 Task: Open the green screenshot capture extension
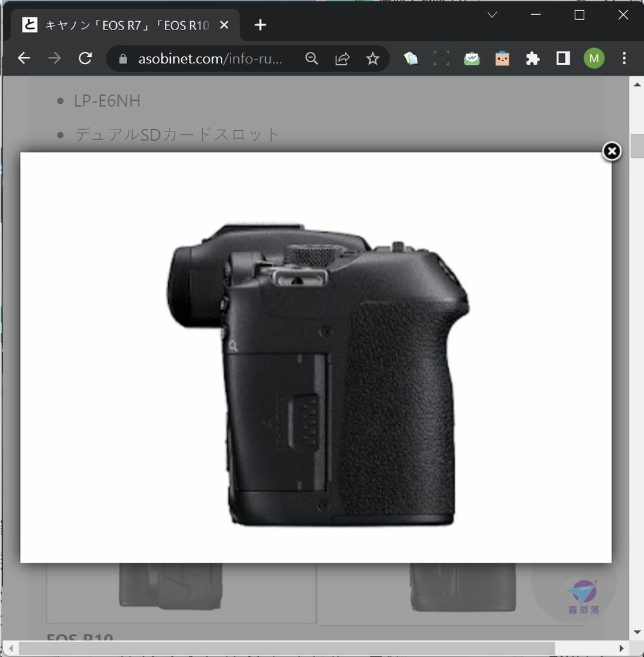[x=441, y=58]
